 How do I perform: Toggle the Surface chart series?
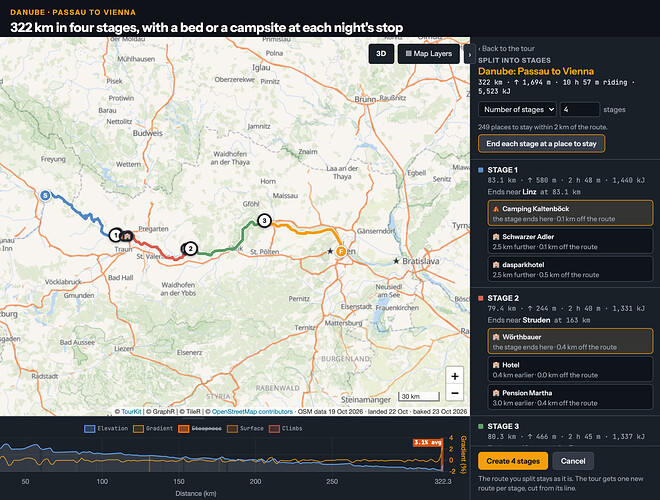coord(245,428)
